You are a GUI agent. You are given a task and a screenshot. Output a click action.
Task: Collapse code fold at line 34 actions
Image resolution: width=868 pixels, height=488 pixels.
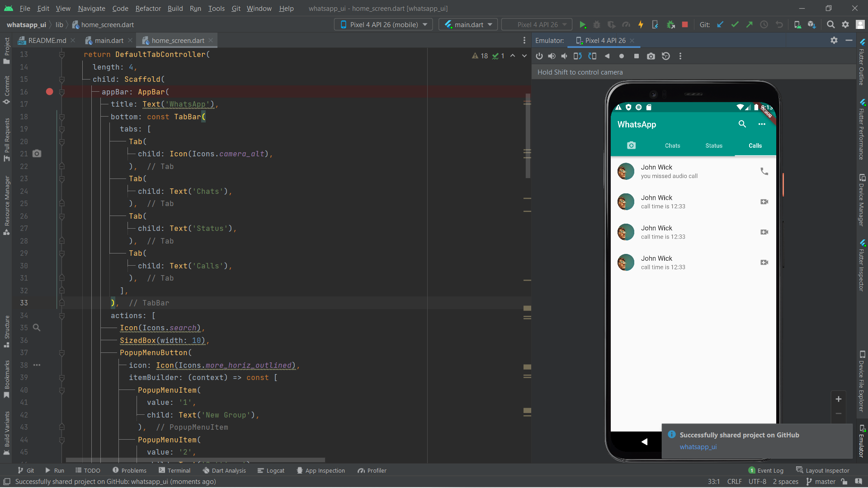[61, 315]
